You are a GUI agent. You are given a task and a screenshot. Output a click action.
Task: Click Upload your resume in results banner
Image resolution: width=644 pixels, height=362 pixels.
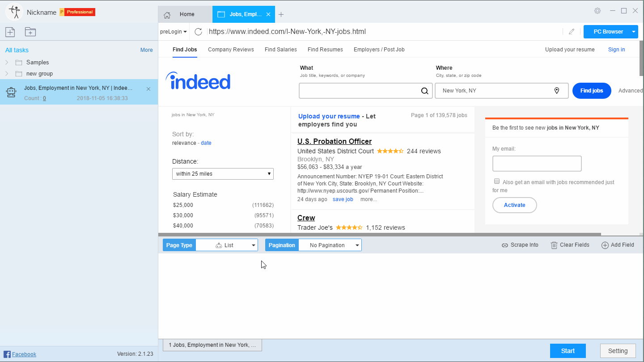tap(329, 116)
